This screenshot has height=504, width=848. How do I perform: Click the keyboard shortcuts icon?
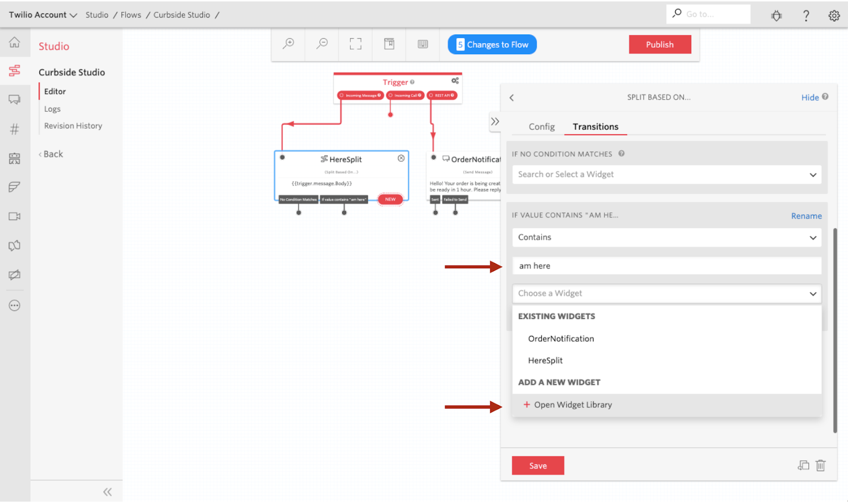point(423,44)
